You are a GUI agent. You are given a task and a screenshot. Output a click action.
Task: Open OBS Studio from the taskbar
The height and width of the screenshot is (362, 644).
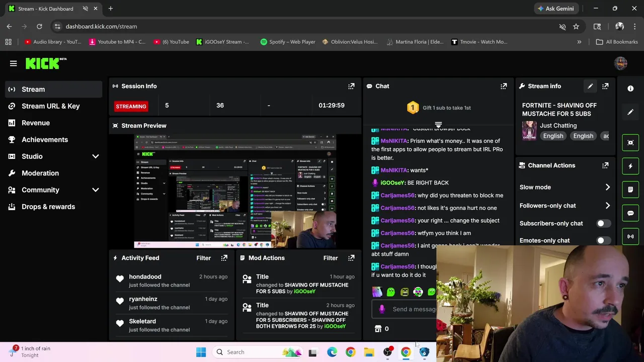click(387, 352)
